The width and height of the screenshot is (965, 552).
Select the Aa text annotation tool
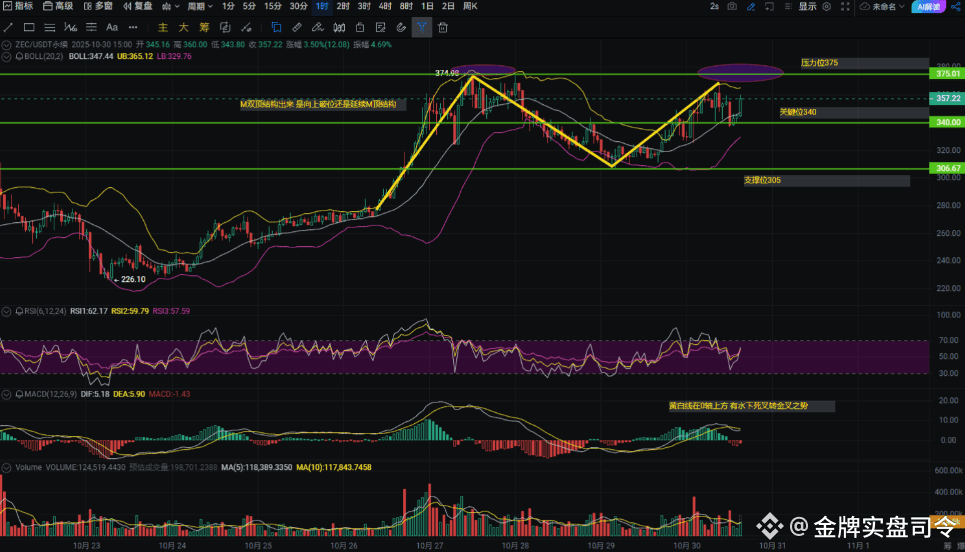coord(112,27)
